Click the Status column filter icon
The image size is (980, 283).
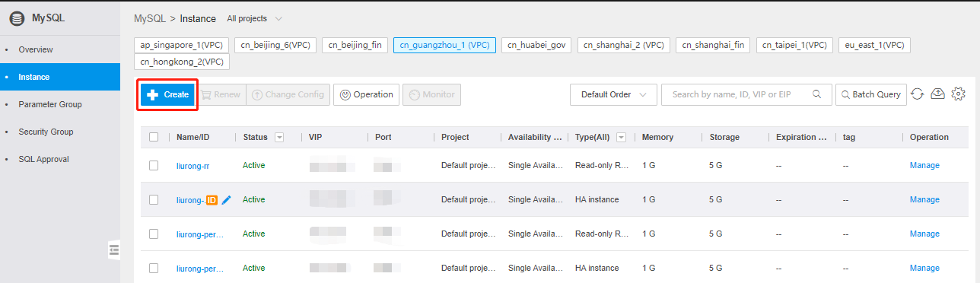pyautogui.click(x=279, y=138)
